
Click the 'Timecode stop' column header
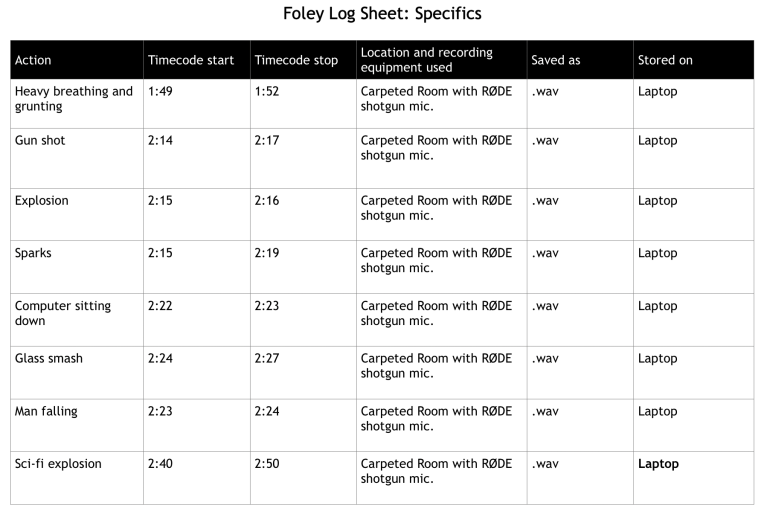(297, 60)
